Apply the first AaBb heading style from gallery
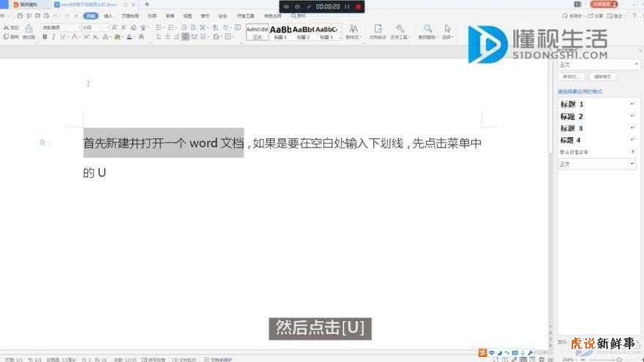Screen dimensions: 644x362 pos(280,32)
